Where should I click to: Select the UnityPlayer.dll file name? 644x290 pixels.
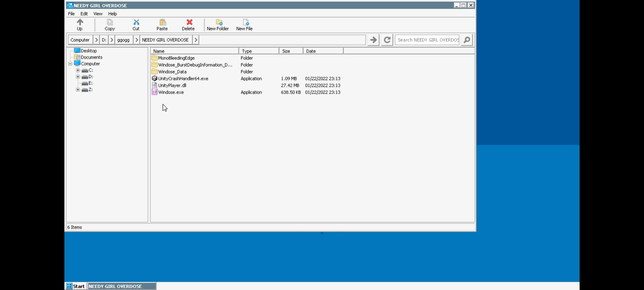(172, 85)
